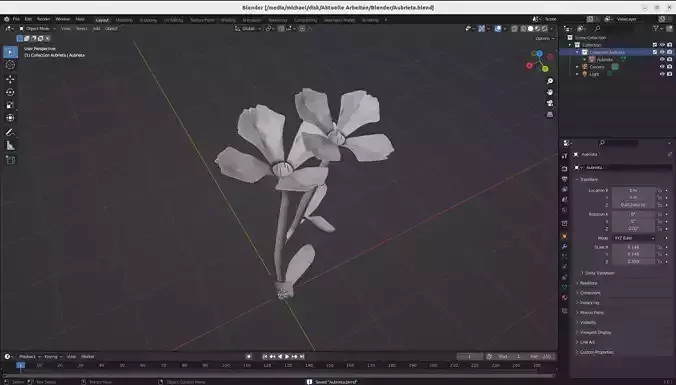Viewport: 676px width, 385px height.
Task: Open the Global transform orientation dropdown
Action: click(x=247, y=28)
